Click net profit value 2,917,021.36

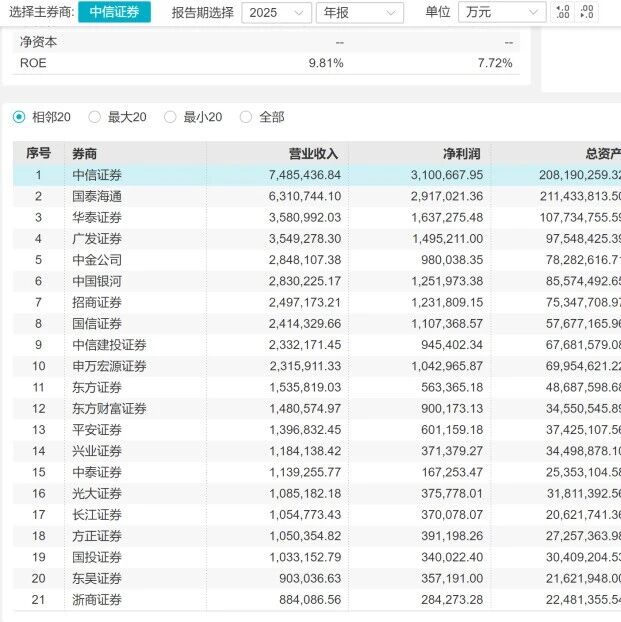[x=447, y=196]
